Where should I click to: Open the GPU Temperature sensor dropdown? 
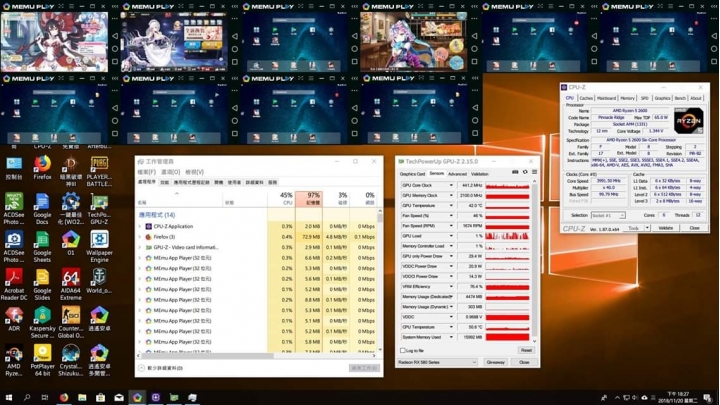(x=451, y=206)
